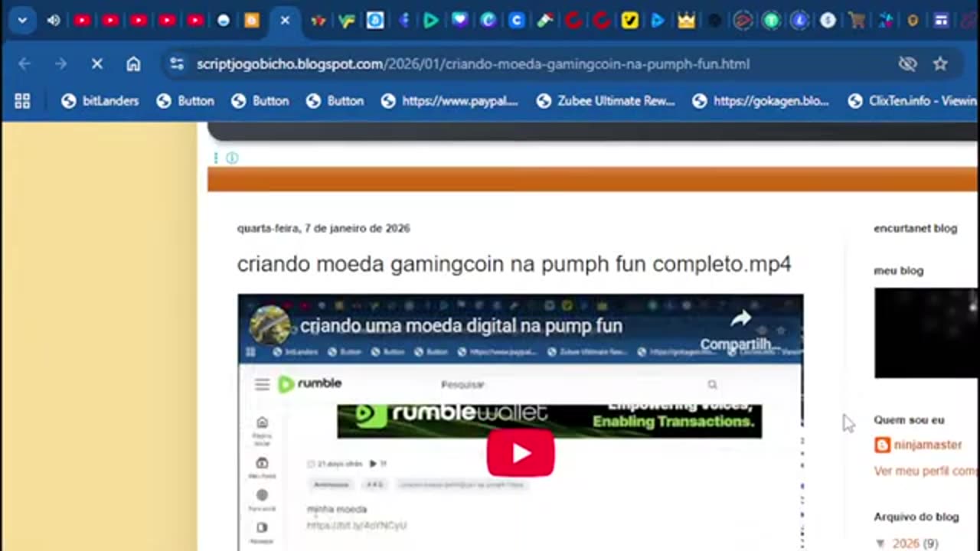Open the apps grid in bookmarks bar

(22, 101)
